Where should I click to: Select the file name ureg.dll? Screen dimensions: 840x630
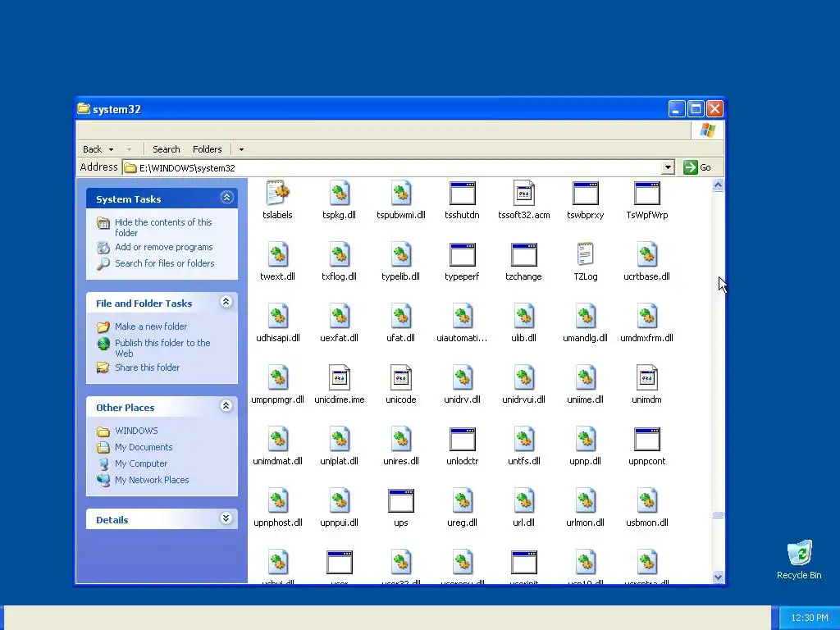click(463, 523)
